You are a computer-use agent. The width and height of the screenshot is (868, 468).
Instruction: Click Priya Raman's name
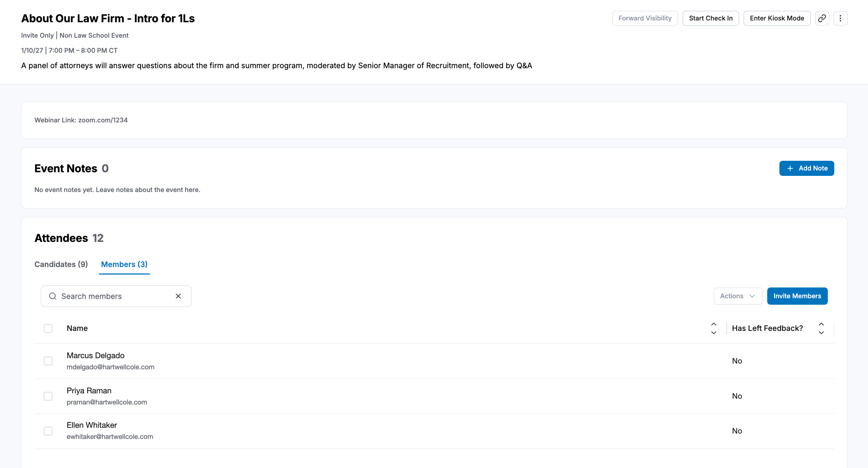tap(89, 391)
